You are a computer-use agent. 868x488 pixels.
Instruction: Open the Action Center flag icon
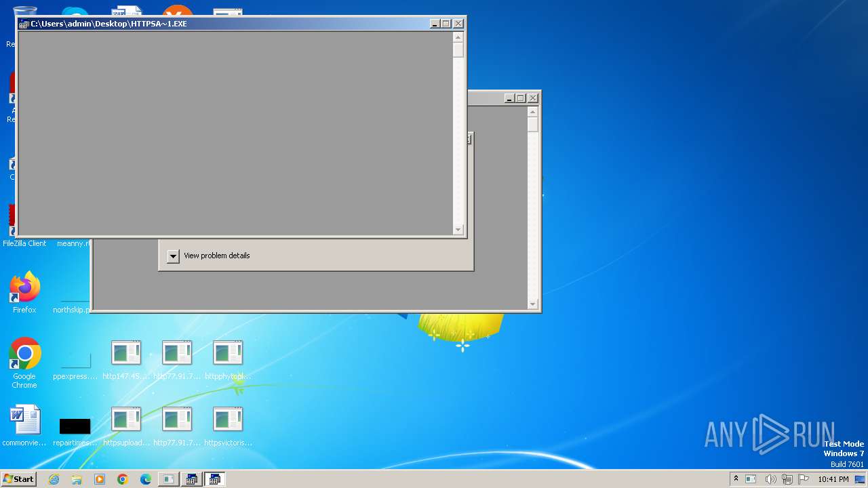(804, 479)
